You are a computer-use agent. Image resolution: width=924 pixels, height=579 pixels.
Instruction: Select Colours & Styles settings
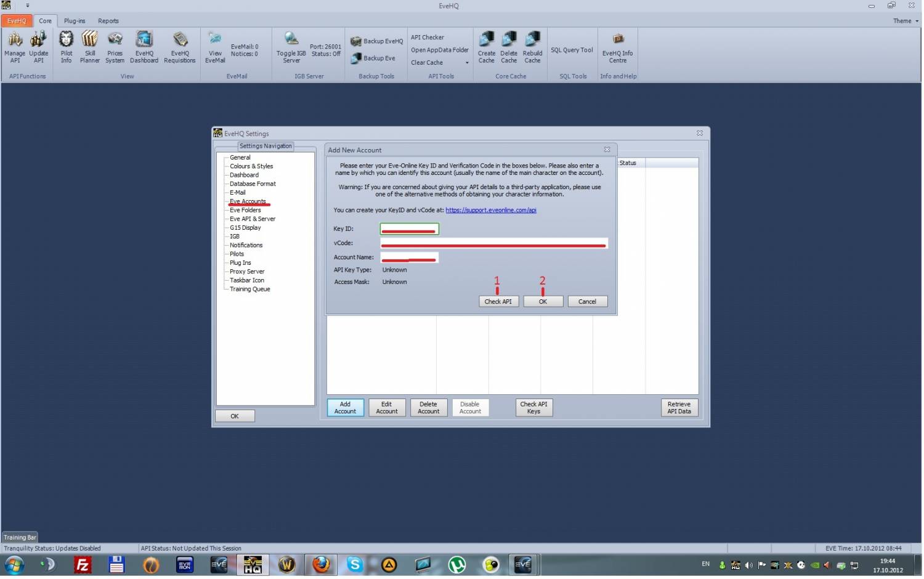[251, 166]
